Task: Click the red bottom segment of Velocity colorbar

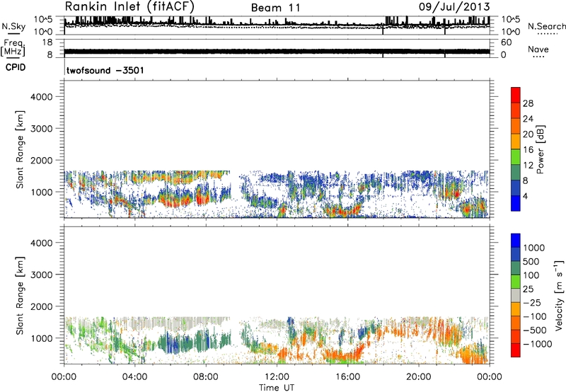Action: 516,350
